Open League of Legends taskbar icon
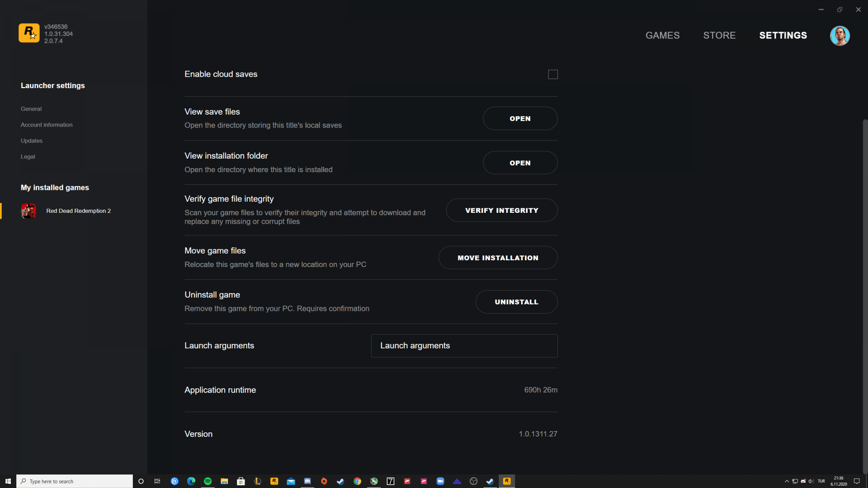 258,481
